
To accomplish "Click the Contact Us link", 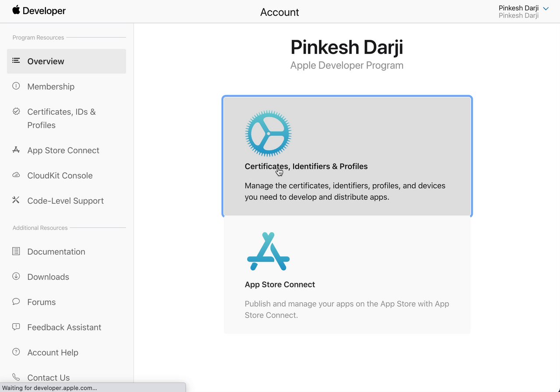I will 49,378.
